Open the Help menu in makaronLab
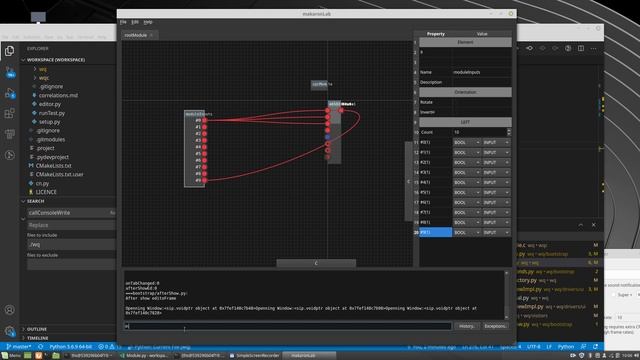This screenshot has width=640, height=360. pyautogui.click(x=148, y=22)
